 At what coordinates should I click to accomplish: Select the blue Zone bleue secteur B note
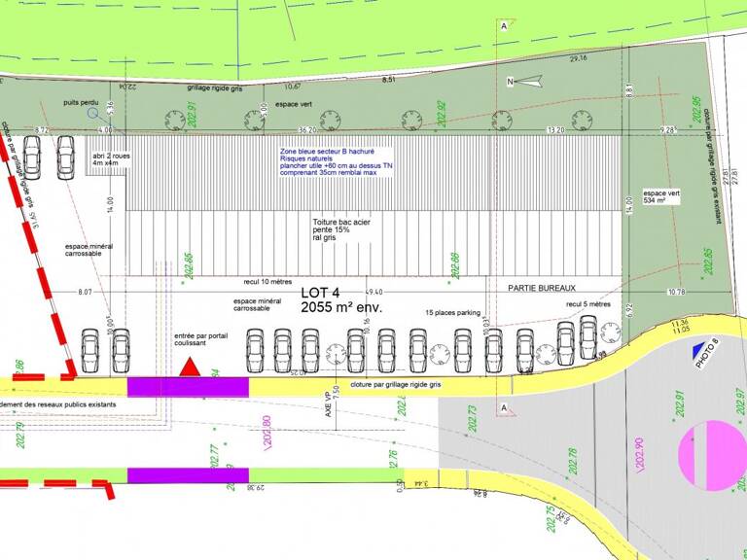[x=336, y=162]
